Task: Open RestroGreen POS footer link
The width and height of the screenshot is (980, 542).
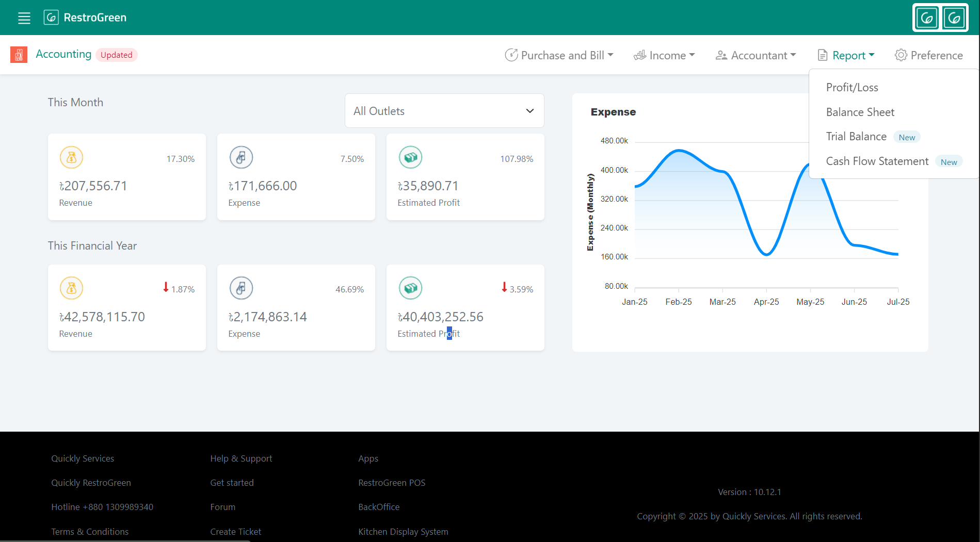Action: (392, 483)
